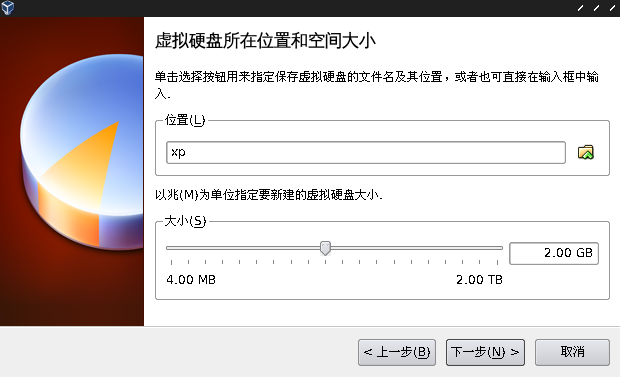Go back using the 上一步(B) button

(x=397, y=352)
